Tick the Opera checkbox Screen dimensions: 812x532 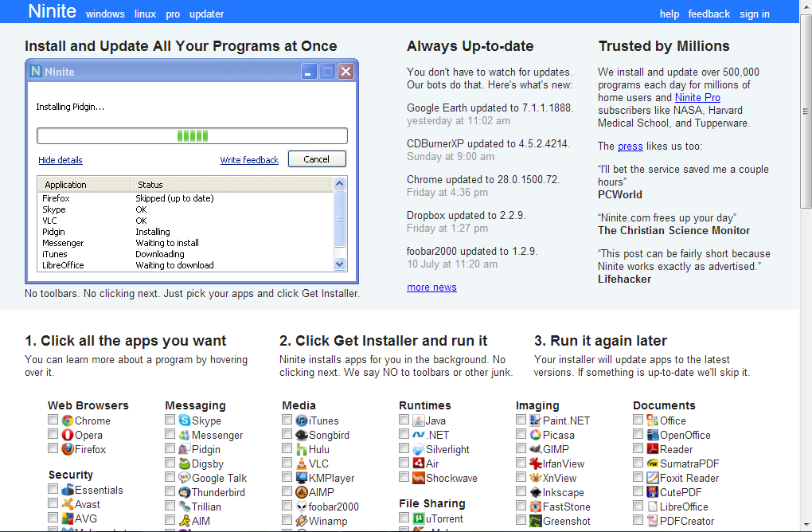point(53,433)
